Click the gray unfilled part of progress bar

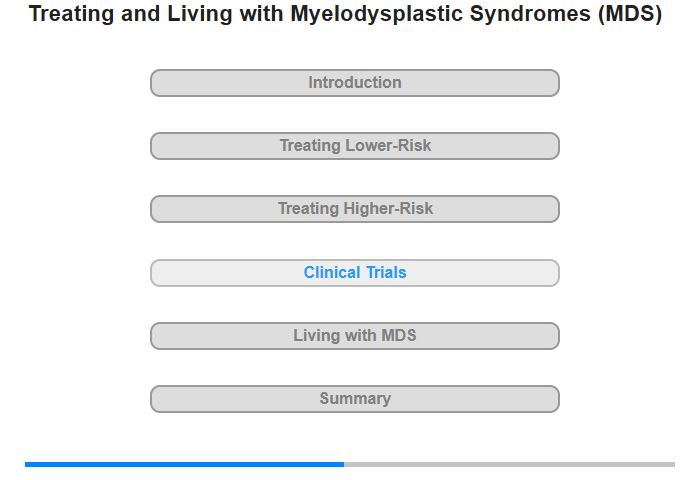point(509,464)
